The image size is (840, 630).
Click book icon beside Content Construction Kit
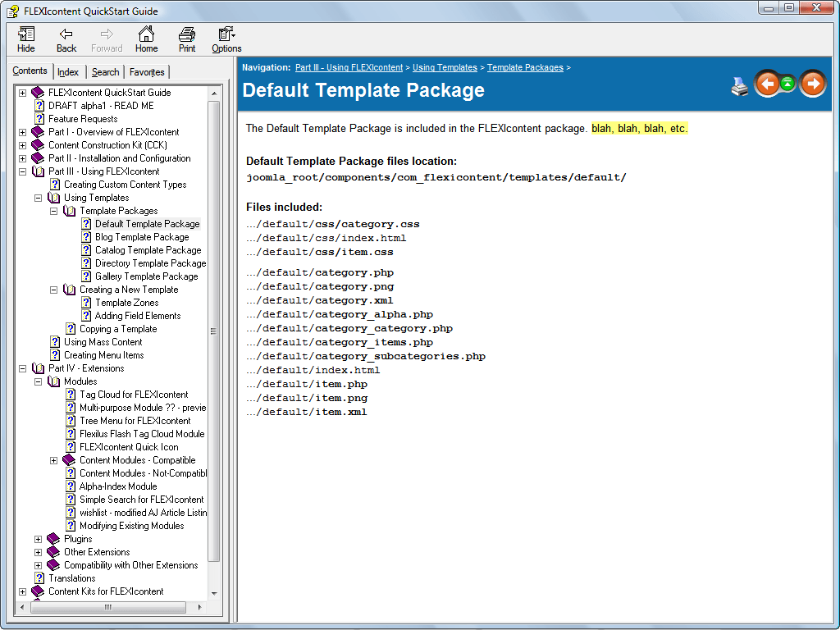(x=38, y=144)
